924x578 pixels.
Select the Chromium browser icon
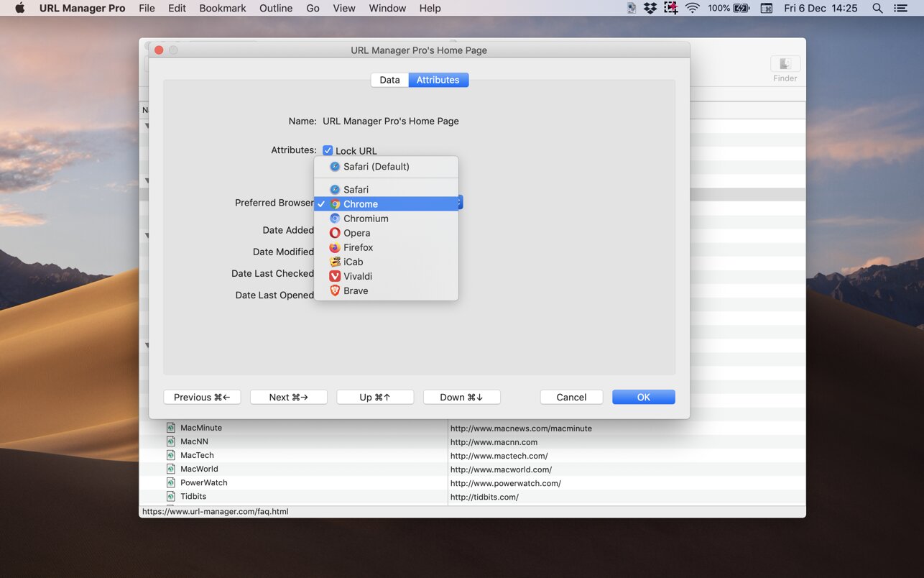tap(335, 219)
